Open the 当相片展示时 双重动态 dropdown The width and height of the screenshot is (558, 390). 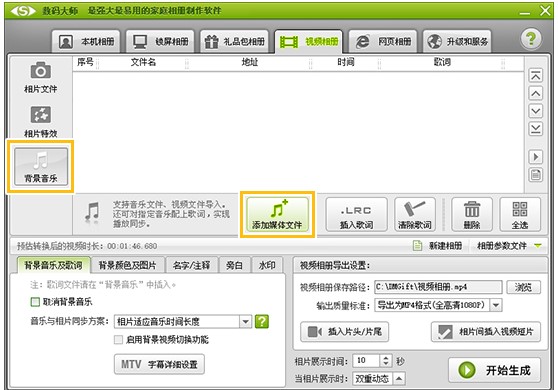(379, 378)
